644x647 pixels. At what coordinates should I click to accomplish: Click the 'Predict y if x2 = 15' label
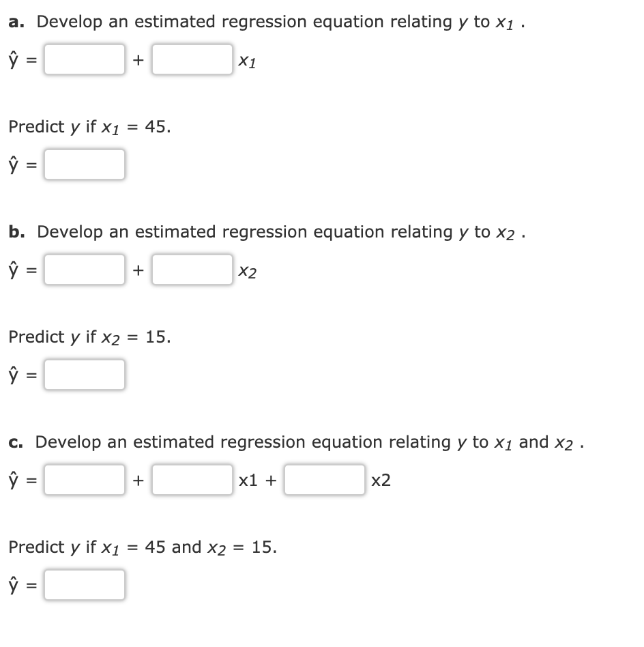point(89,336)
